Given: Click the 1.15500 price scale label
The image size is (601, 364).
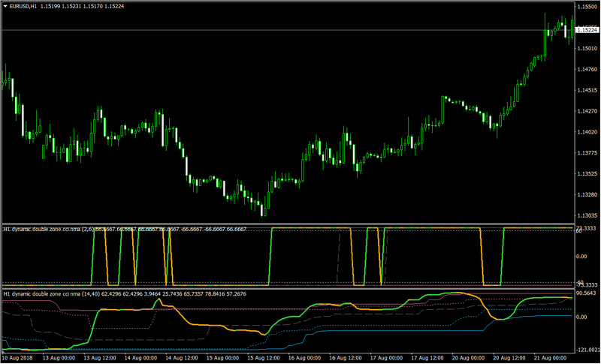Looking at the screenshot, I should (x=587, y=7).
